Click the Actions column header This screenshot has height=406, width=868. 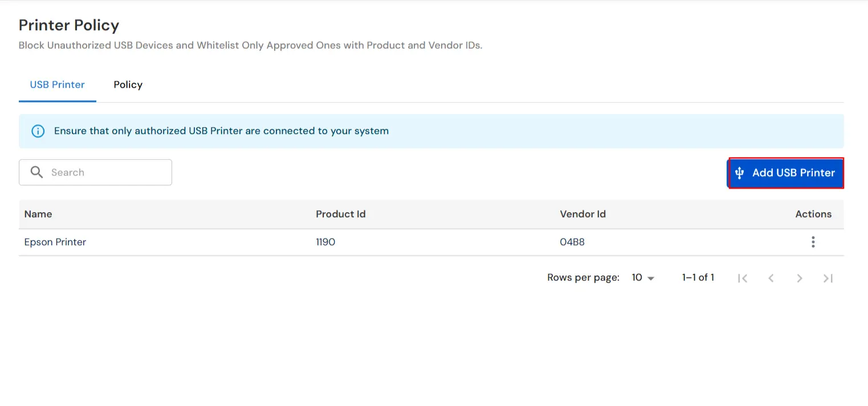coord(813,214)
